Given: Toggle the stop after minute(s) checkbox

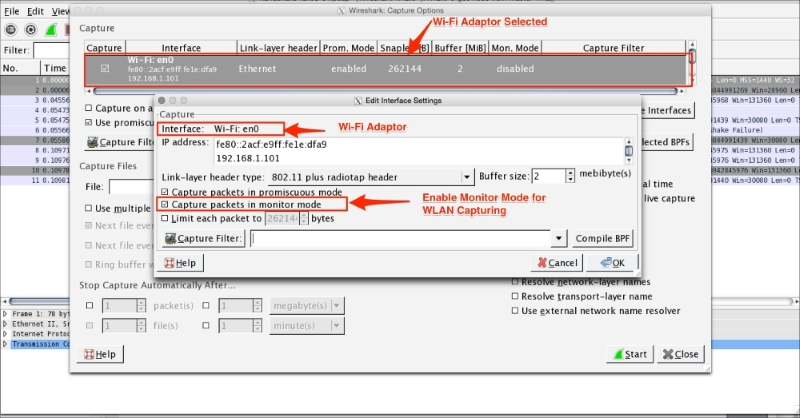Looking at the screenshot, I should (206, 325).
